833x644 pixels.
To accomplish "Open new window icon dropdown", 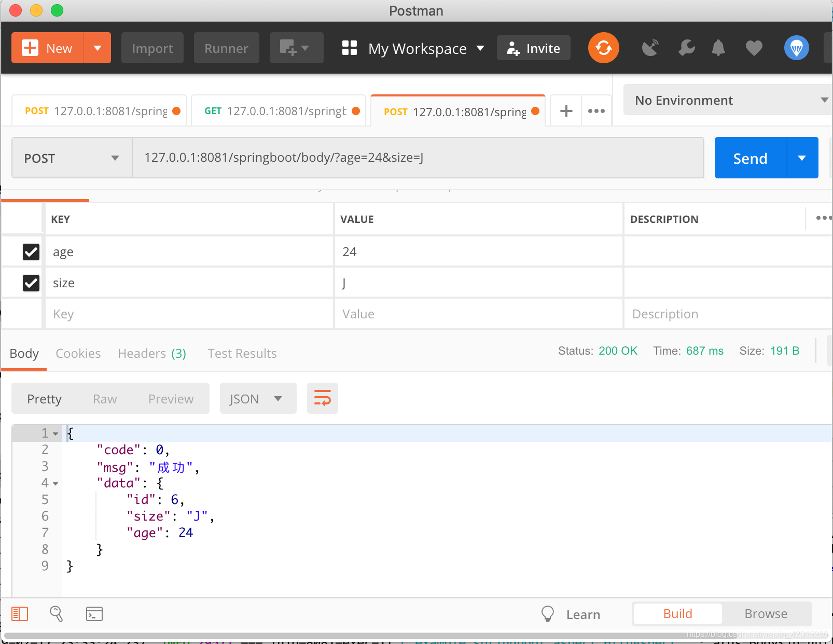I will point(296,48).
